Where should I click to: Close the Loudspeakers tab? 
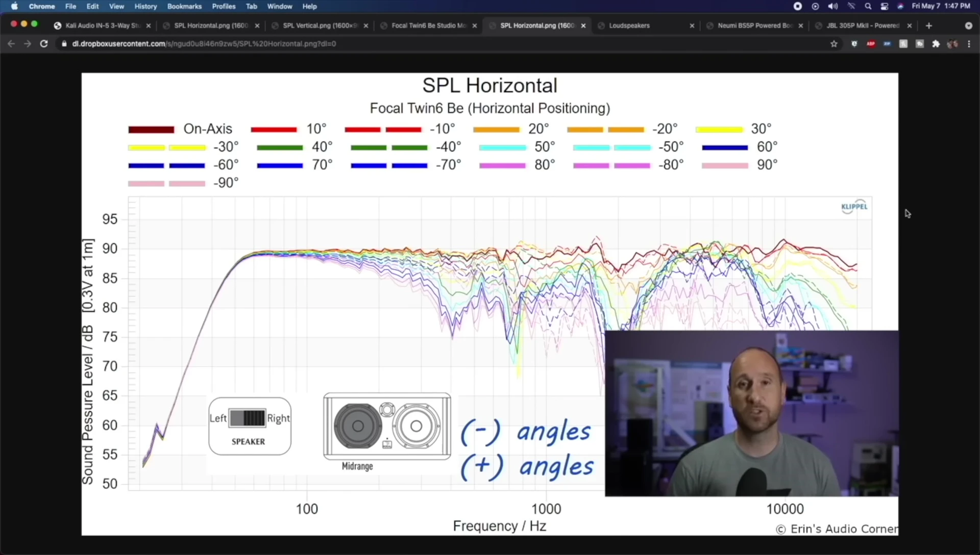click(692, 26)
